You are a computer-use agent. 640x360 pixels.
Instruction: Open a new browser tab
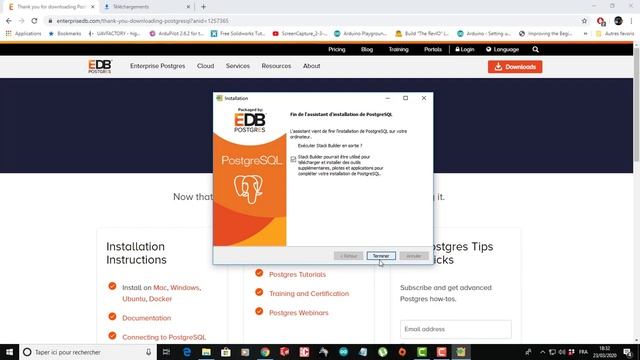coord(203,7)
